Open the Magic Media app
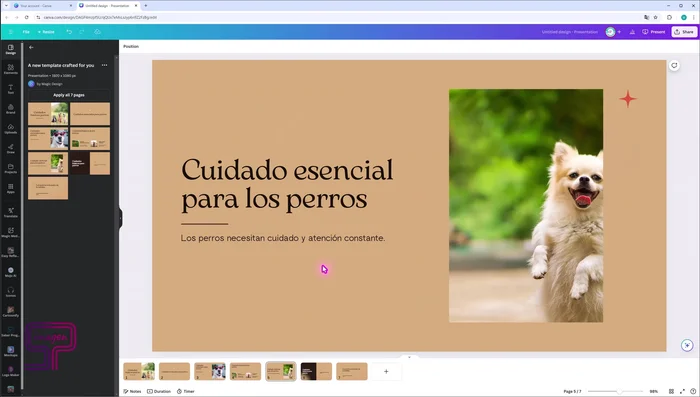Image resolution: width=700 pixels, height=397 pixels. tap(11, 232)
